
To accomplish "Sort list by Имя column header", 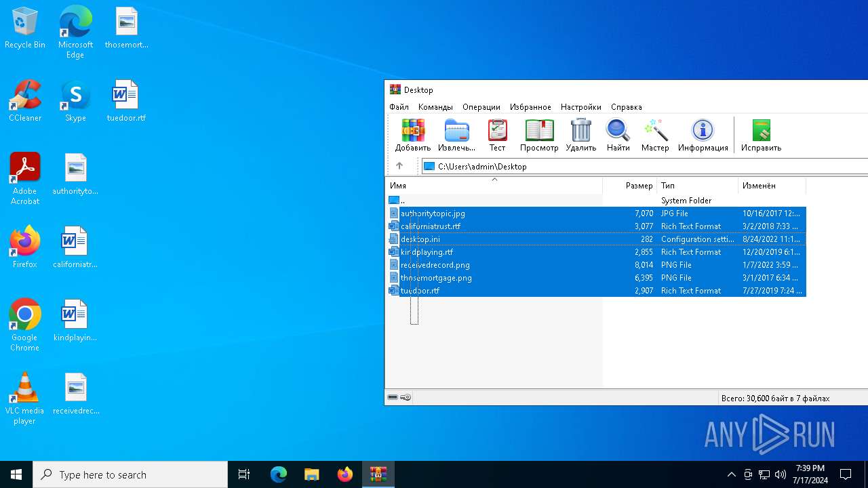I will coord(494,186).
